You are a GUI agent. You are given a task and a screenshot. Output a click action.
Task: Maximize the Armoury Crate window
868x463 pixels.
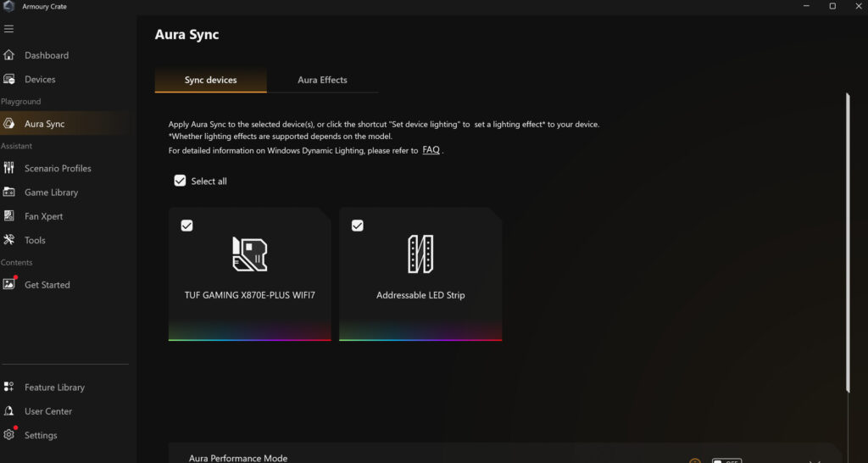coord(832,6)
